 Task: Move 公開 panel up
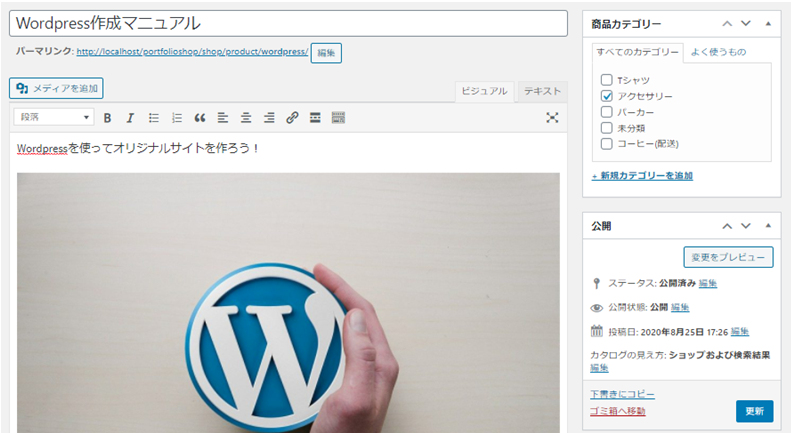tap(727, 226)
